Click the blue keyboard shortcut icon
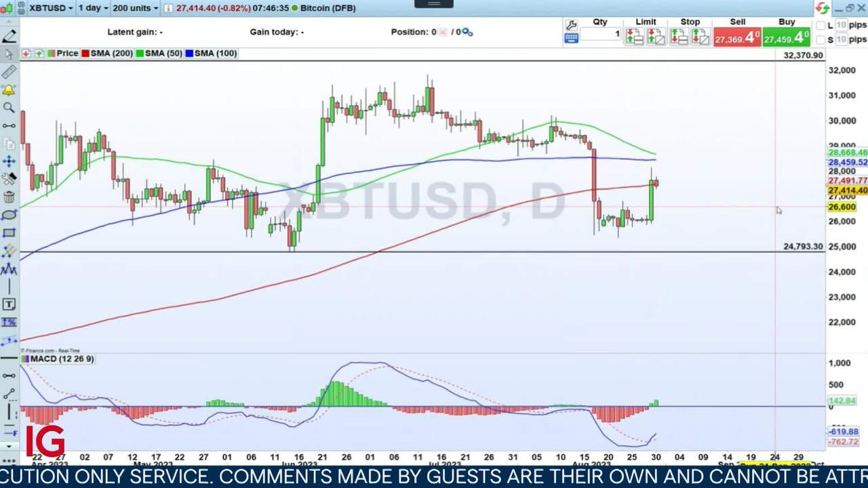 click(571, 39)
